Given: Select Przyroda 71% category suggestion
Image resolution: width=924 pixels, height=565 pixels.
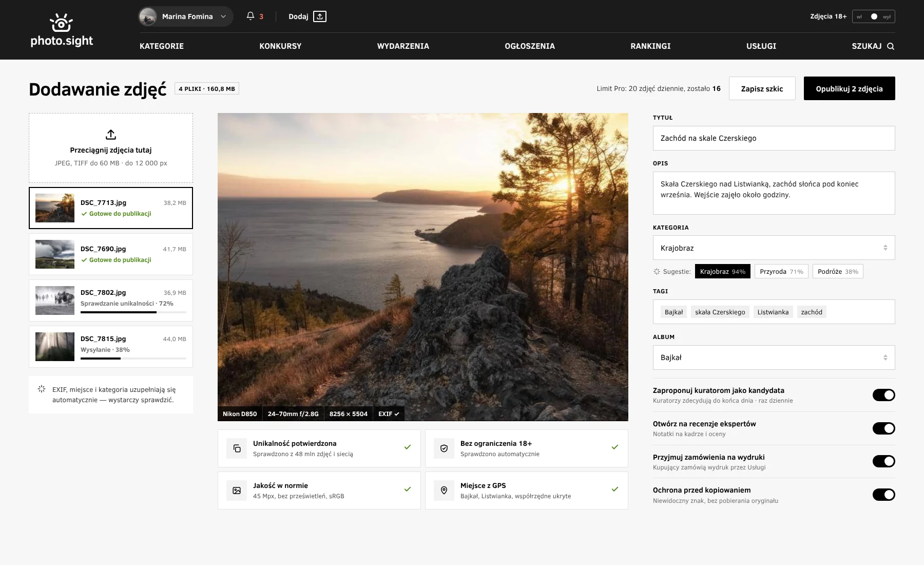Looking at the screenshot, I should [x=781, y=271].
